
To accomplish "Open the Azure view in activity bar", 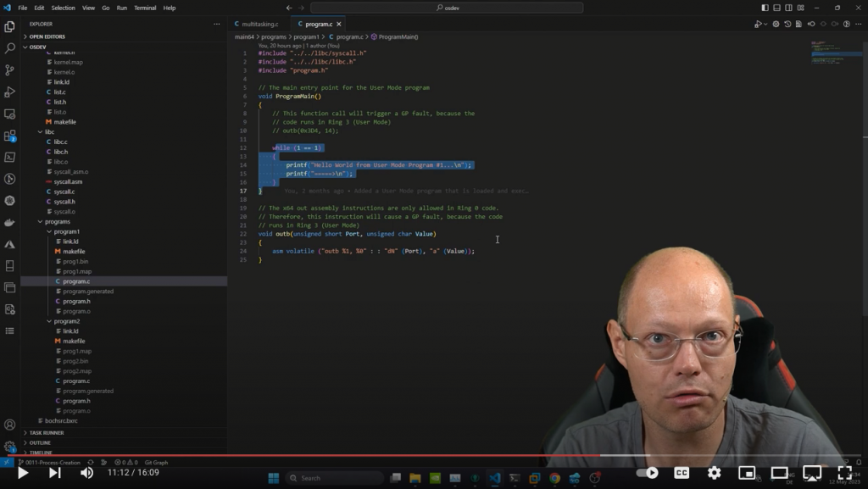I will coord(9,244).
